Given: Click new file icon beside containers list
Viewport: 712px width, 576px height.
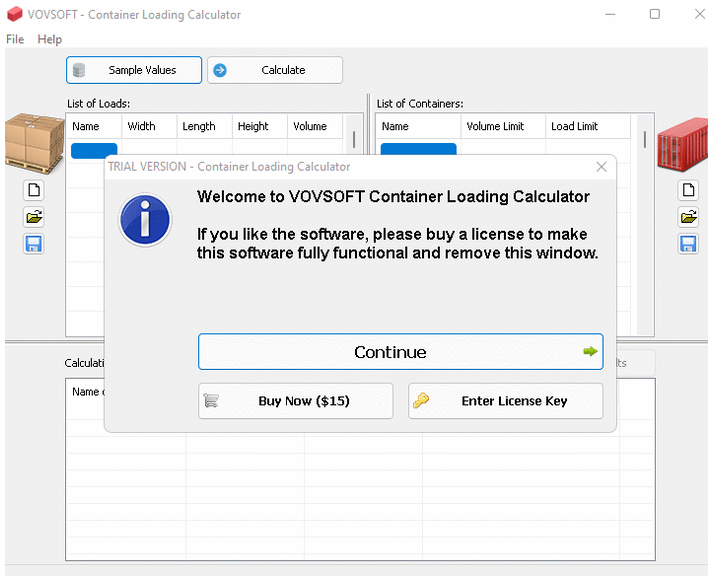Looking at the screenshot, I should (x=688, y=190).
